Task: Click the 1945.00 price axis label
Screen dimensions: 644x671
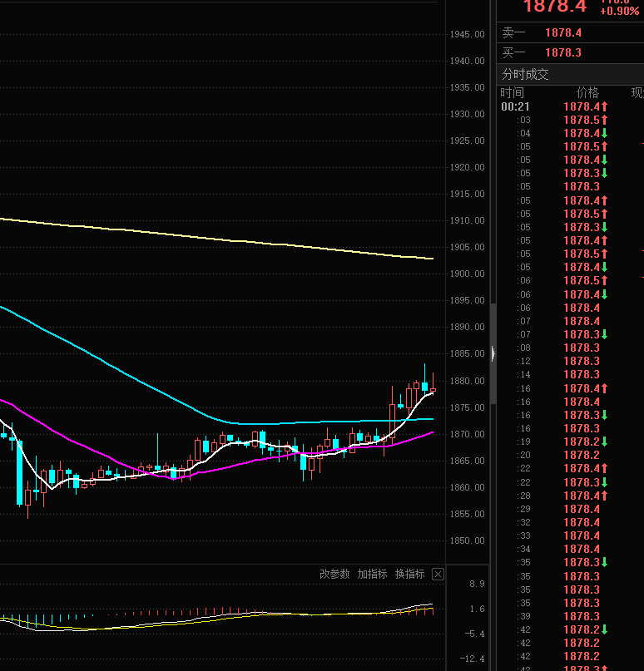Action: tap(467, 34)
